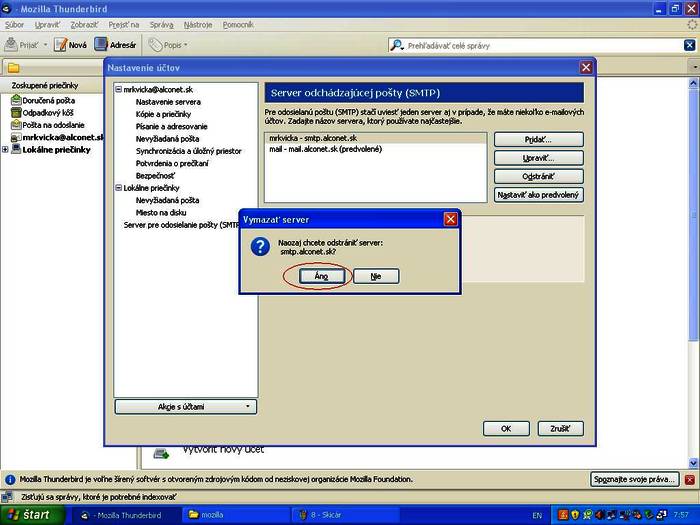This screenshot has height=525, width=700.
Task: Select Nevyžiadaná pošta under mrkvicka account
Action: click(x=167, y=139)
